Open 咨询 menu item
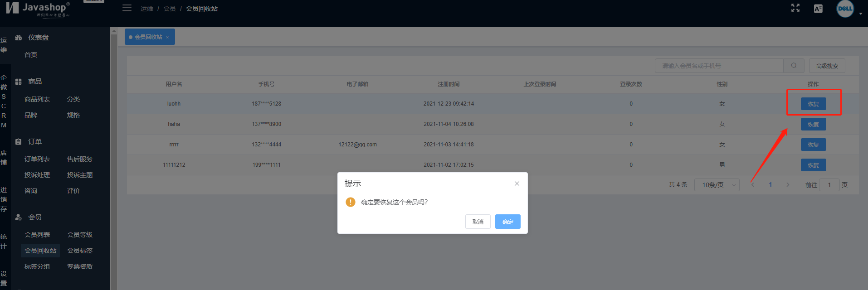Viewport: 868px width, 290px height. click(31, 191)
